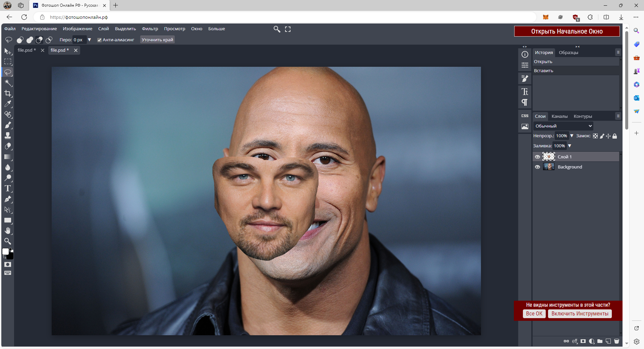This screenshot has height=349, width=644.
Task: Click the Clone Stamp tool
Action: click(8, 136)
